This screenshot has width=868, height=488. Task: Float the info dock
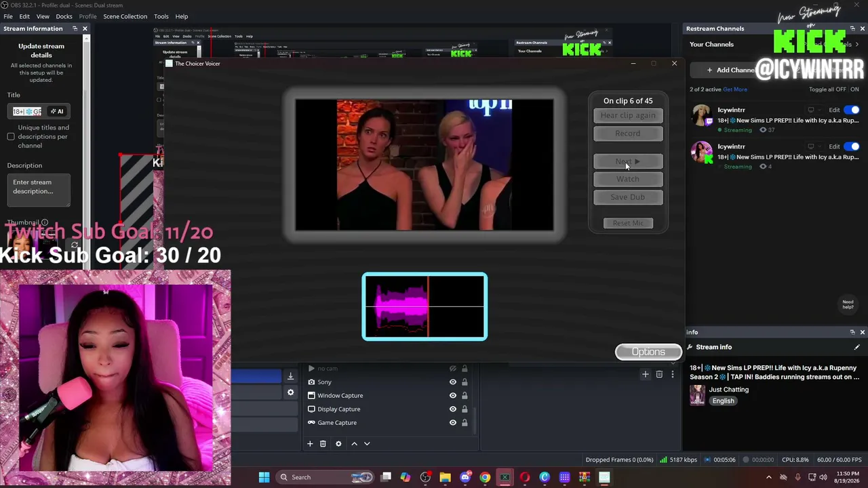[852, 332]
